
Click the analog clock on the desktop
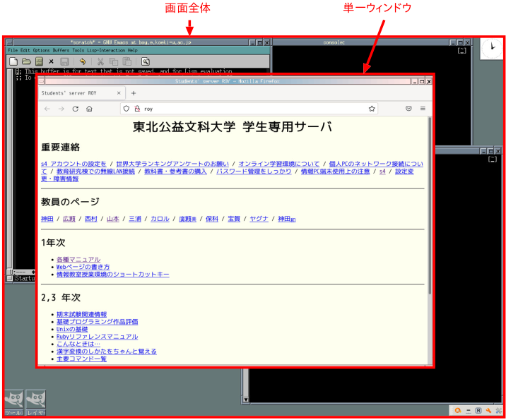(491, 49)
